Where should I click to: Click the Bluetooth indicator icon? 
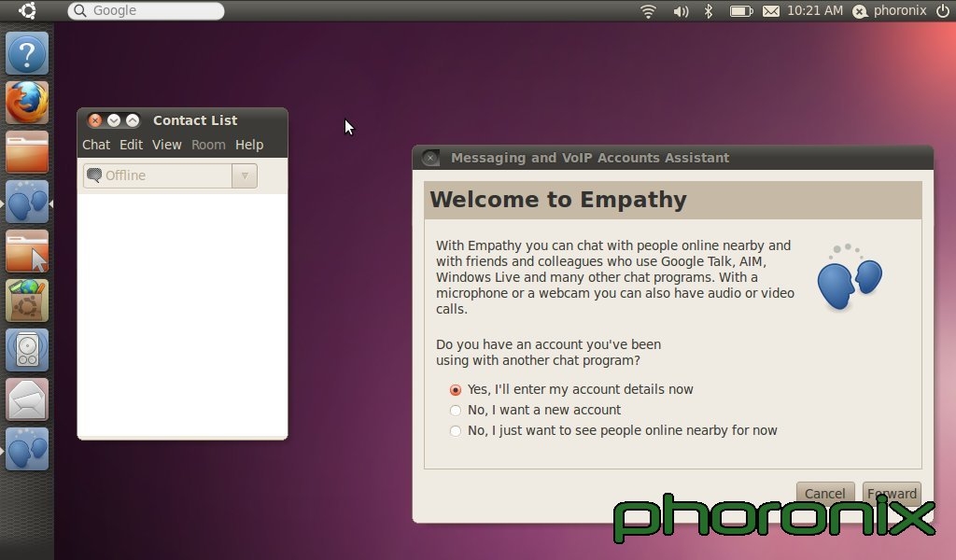[709, 11]
